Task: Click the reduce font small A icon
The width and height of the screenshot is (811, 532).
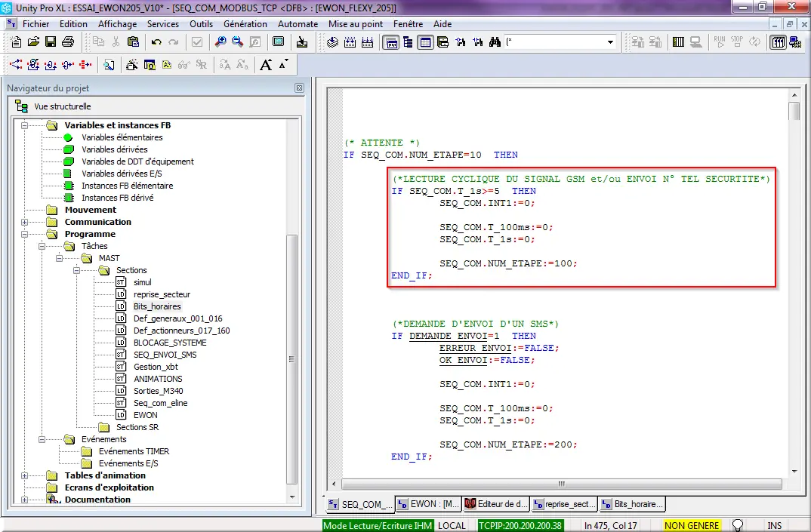Action: coord(283,65)
